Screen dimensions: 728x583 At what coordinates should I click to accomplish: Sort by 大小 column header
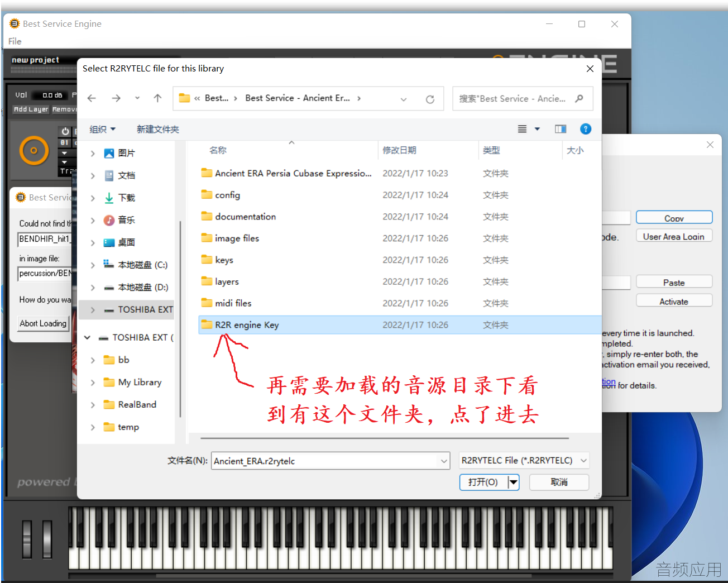(x=575, y=150)
